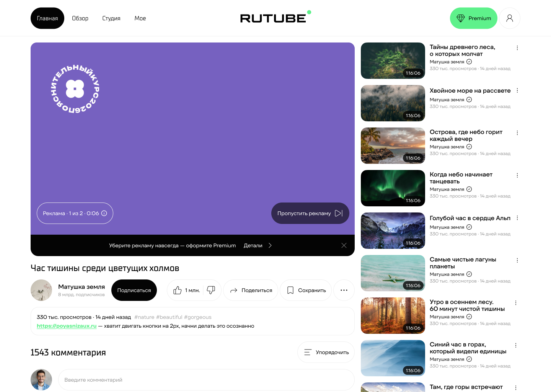Click the advertiser logo in the ad
Screen dimensions: 551x392
coord(75,89)
